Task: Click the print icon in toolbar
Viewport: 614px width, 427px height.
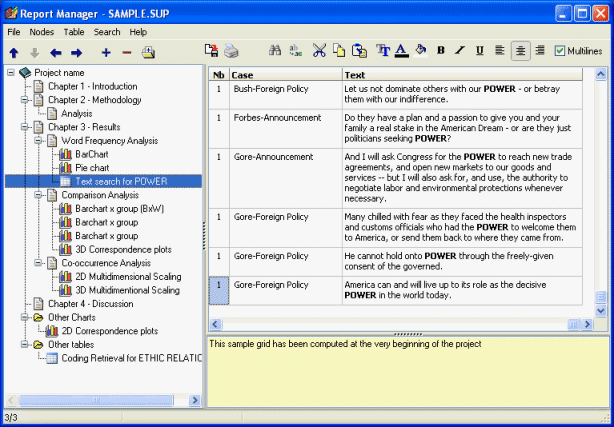Action: click(x=231, y=51)
